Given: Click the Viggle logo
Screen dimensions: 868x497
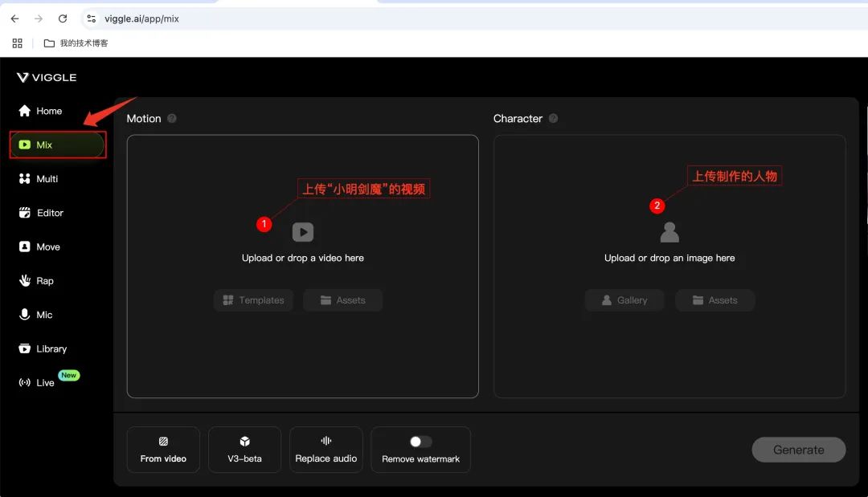Looking at the screenshot, I should pos(47,77).
